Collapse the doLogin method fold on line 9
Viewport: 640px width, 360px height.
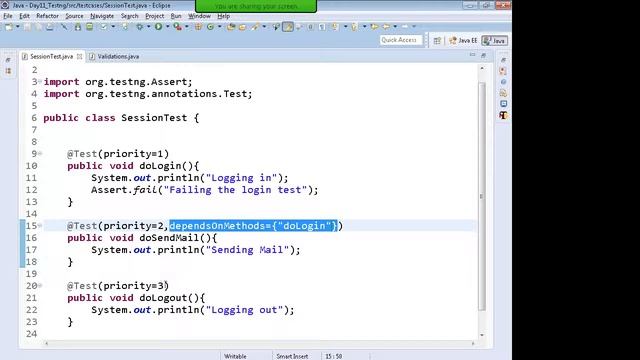[x=40, y=153]
